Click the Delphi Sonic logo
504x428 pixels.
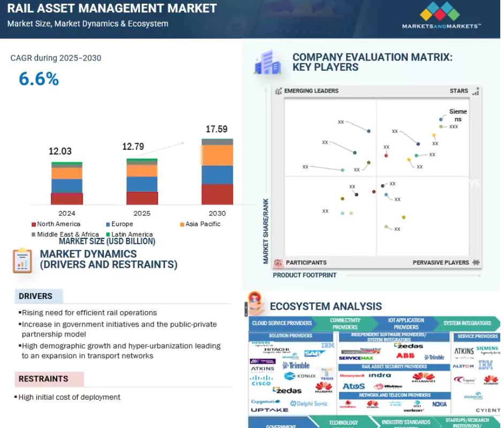click(309, 403)
